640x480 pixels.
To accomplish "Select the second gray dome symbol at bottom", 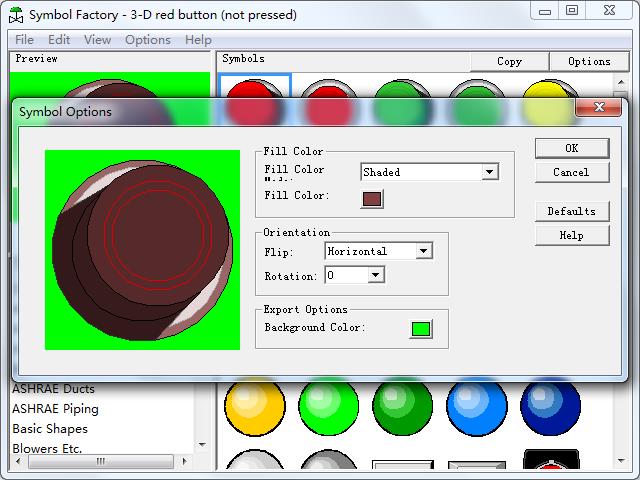I will pos(329,459).
